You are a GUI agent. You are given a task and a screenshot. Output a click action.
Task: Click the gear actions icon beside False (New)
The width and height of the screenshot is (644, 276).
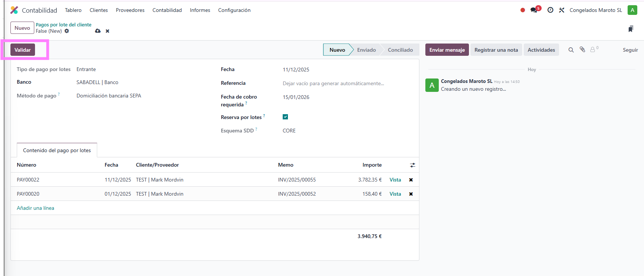click(x=67, y=31)
